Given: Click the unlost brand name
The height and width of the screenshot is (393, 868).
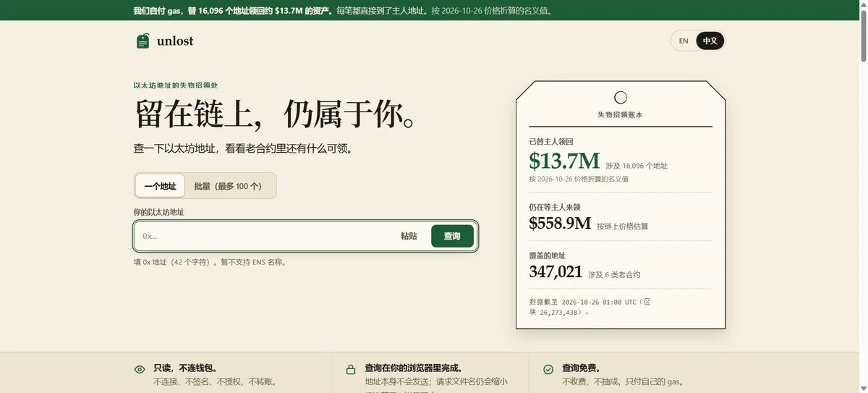Looking at the screenshot, I should pos(175,41).
